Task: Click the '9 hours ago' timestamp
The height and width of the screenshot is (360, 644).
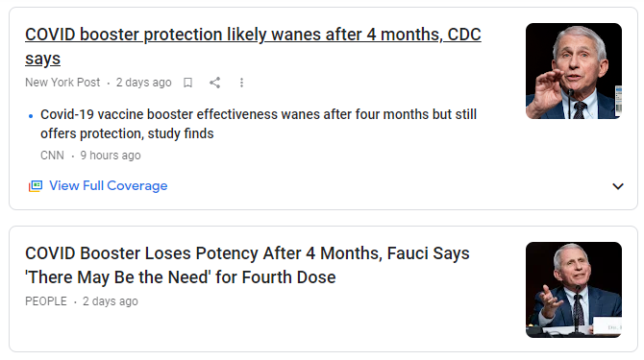Action: pyautogui.click(x=111, y=156)
